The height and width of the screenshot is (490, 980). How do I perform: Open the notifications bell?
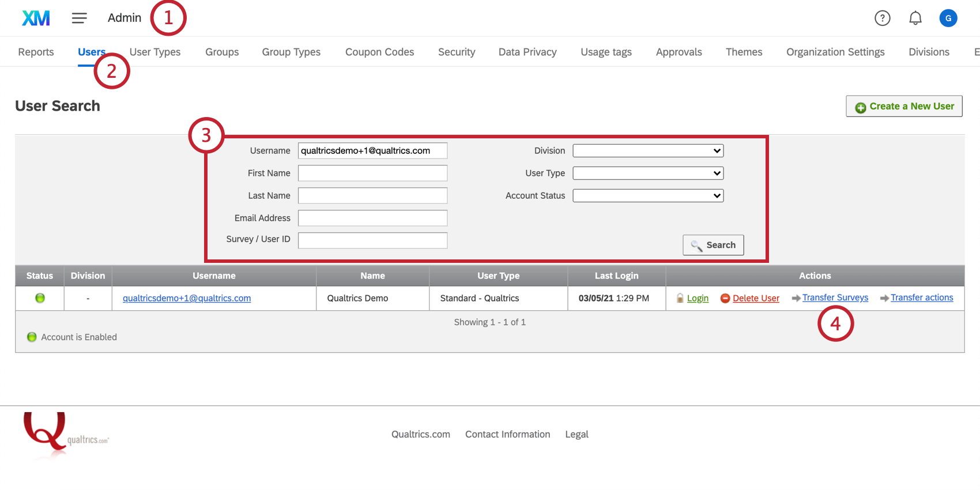pos(915,18)
